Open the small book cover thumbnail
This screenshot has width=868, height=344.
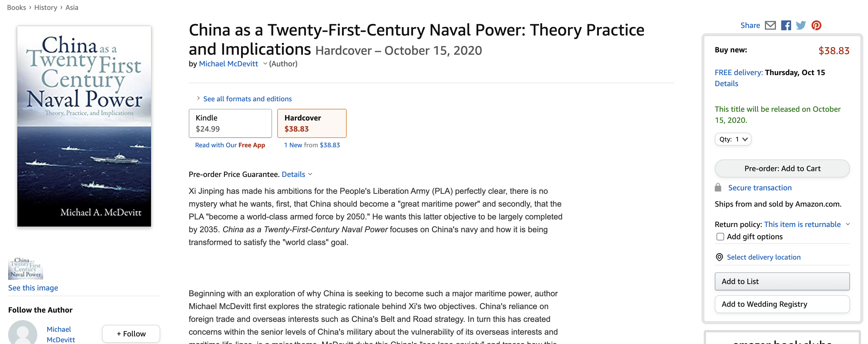pyautogui.click(x=26, y=268)
